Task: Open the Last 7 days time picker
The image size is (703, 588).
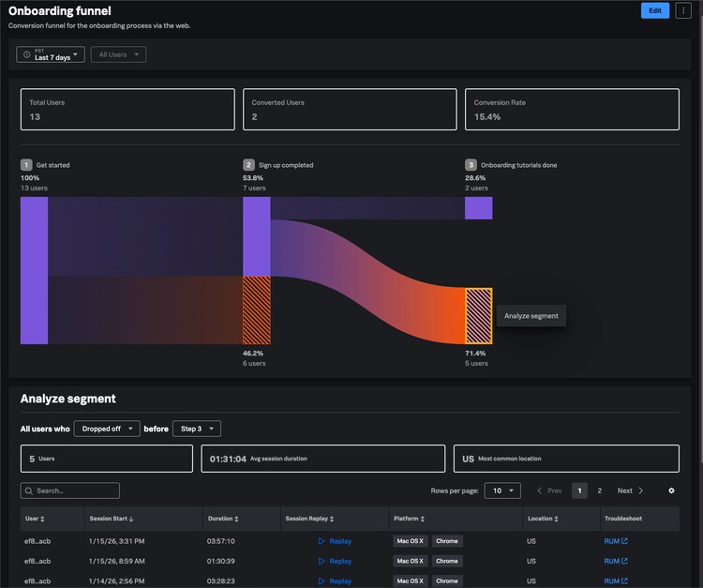Action: (51, 55)
